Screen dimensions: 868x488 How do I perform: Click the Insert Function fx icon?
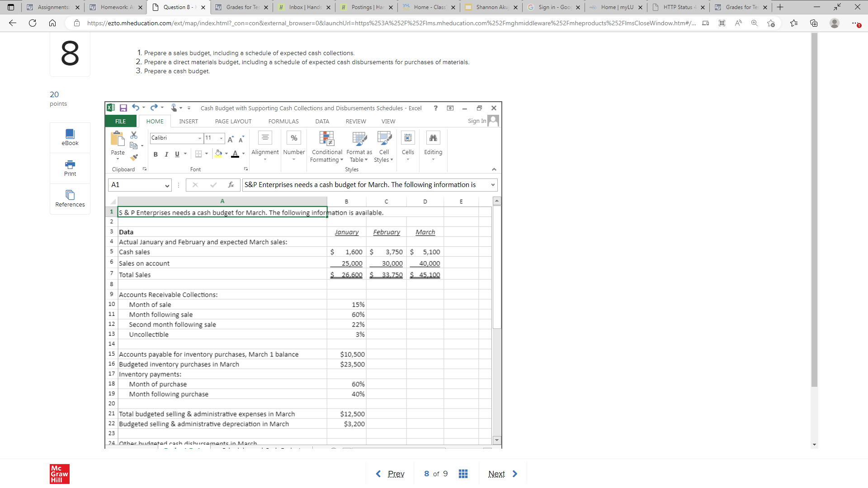(231, 185)
